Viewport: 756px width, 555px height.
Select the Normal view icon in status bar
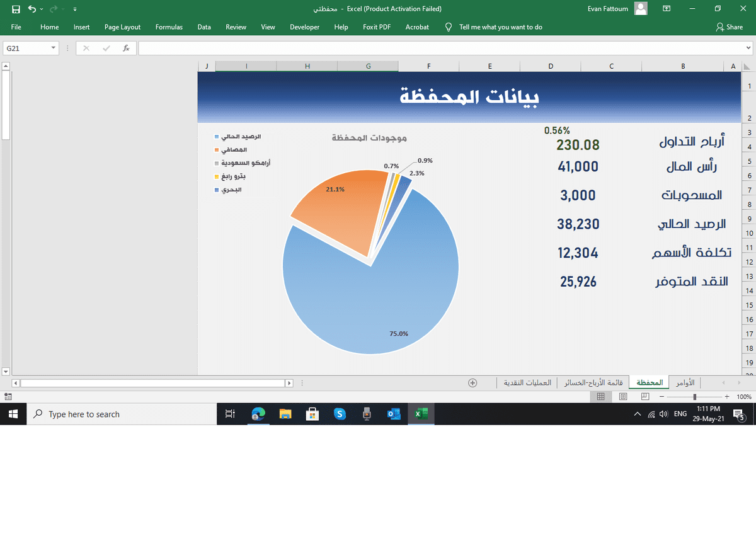pyautogui.click(x=601, y=396)
